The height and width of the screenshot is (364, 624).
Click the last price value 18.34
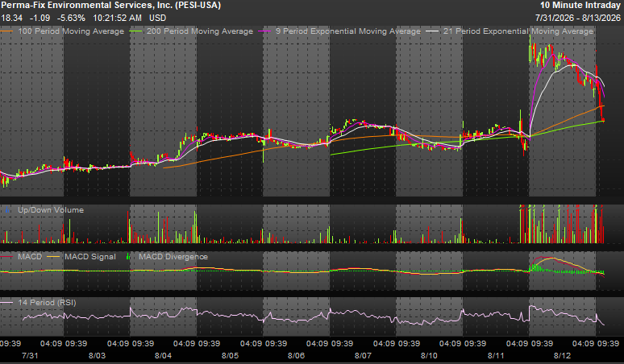12,18
